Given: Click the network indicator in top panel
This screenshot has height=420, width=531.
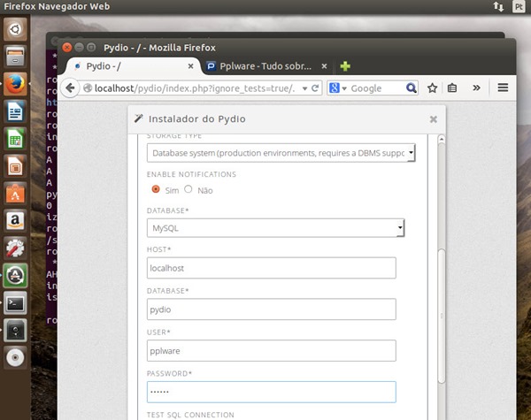Looking at the screenshot, I should (x=498, y=6).
